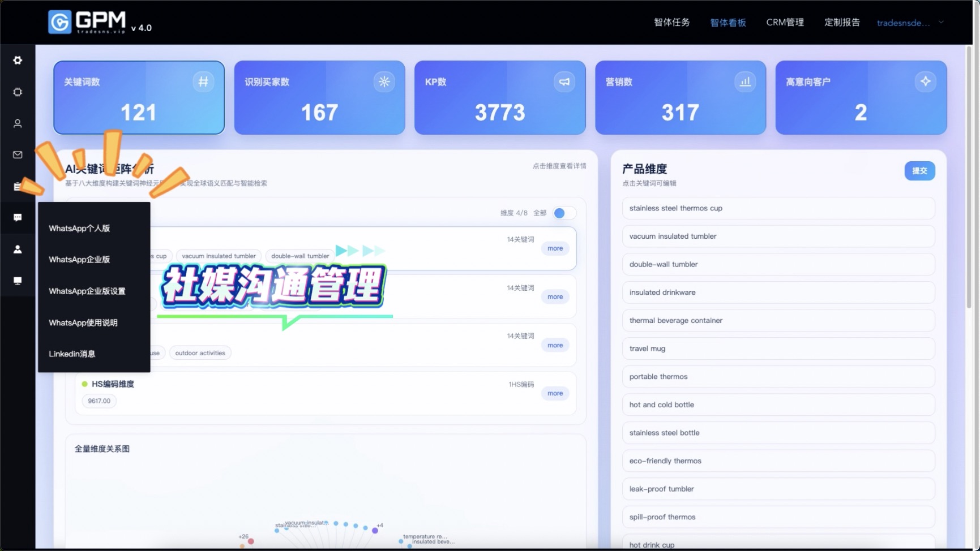Toggle the 全部 dimension switch
This screenshot has width=980, height=551.
pos(563,213)
